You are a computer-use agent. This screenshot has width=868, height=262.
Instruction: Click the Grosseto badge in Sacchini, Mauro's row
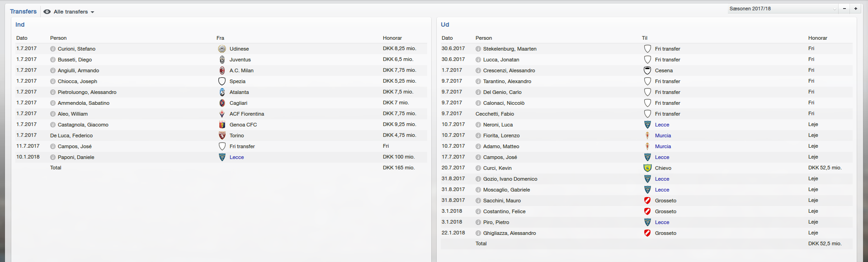click(x=647, y=201)
